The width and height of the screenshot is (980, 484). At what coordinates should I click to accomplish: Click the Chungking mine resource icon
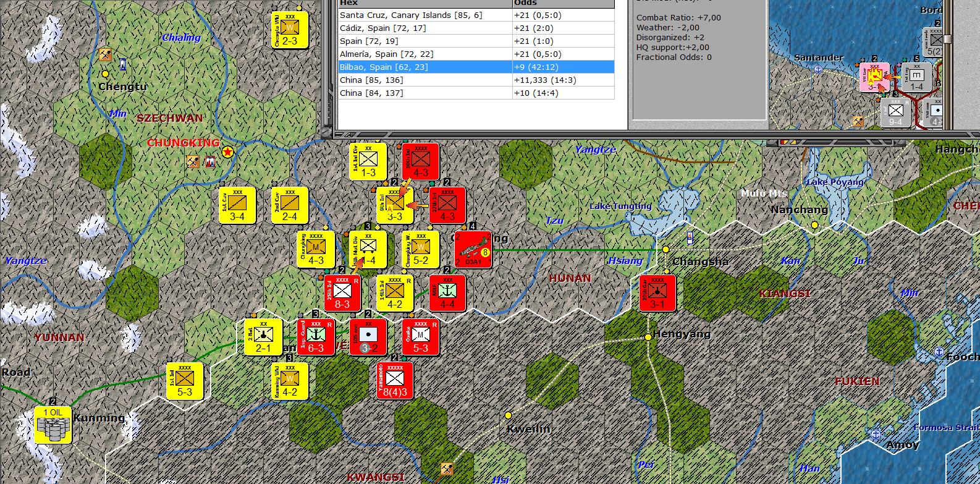[193, 161]
